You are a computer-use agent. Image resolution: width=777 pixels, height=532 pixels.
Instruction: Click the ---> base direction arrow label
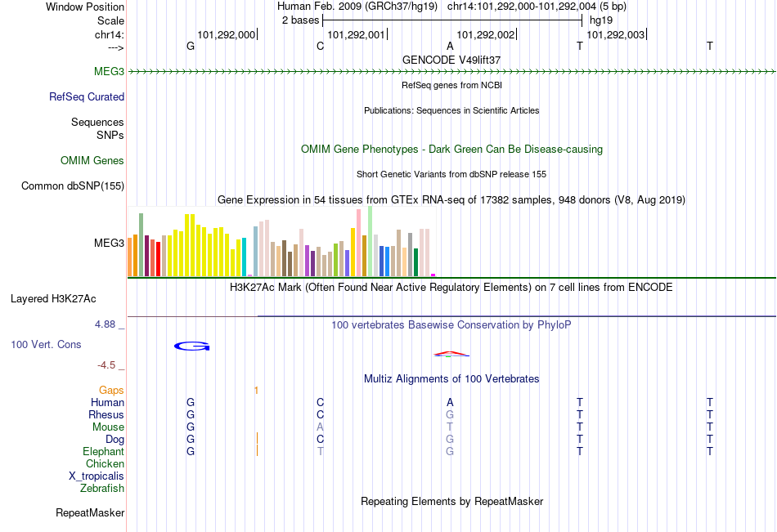(x=116, y=47)
